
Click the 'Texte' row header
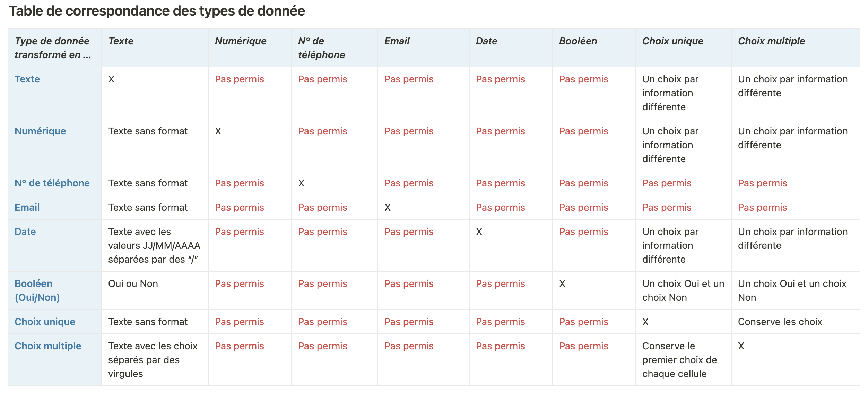[x=27, y=79]
